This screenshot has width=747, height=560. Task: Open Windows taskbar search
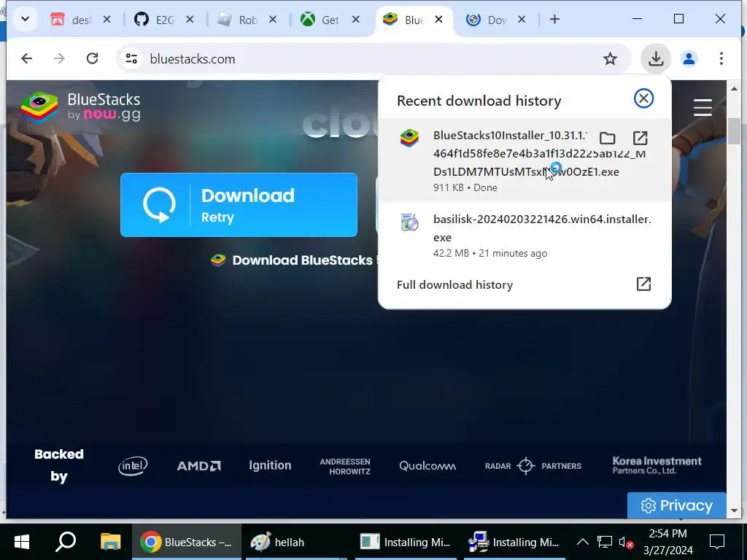66,542
